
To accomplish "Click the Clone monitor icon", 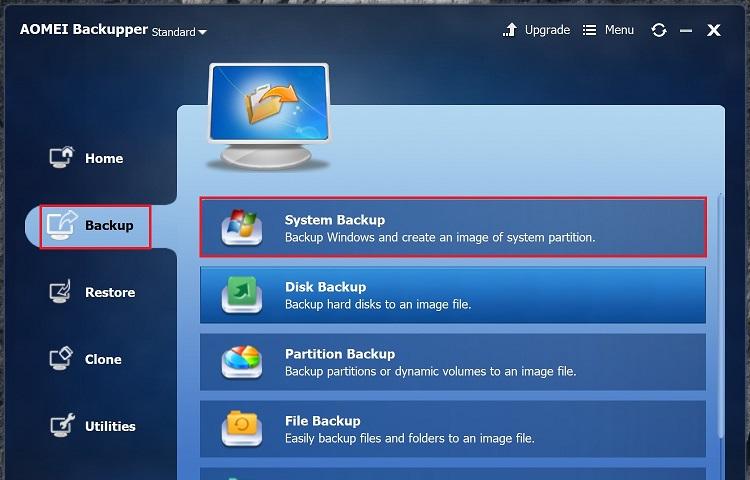I will (61, 358).
